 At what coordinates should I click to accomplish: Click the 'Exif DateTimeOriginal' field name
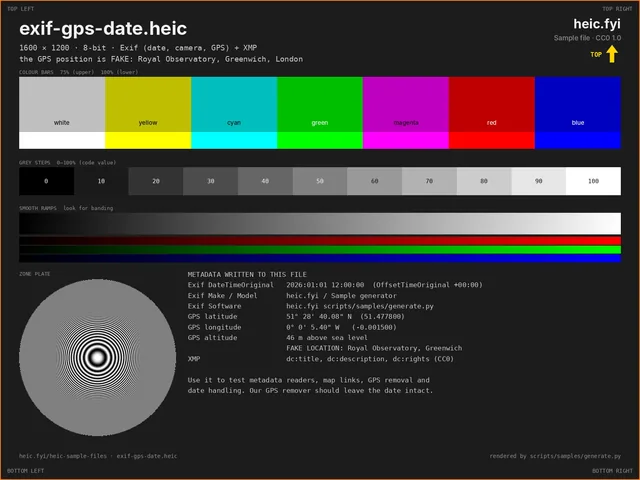231,285
